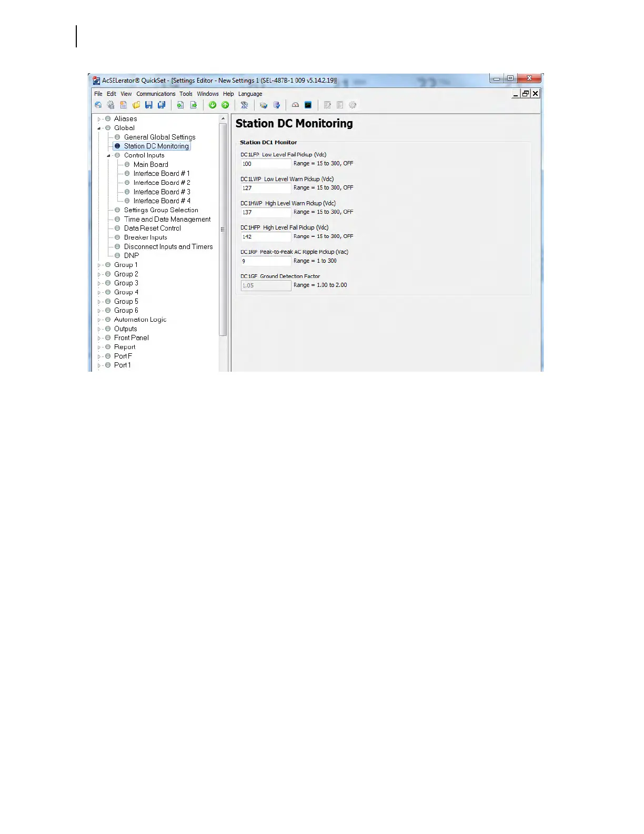Click the import page icon with left-pointing arrow
This screenshot has width=644, height=834.
click(x=180, y=105)
